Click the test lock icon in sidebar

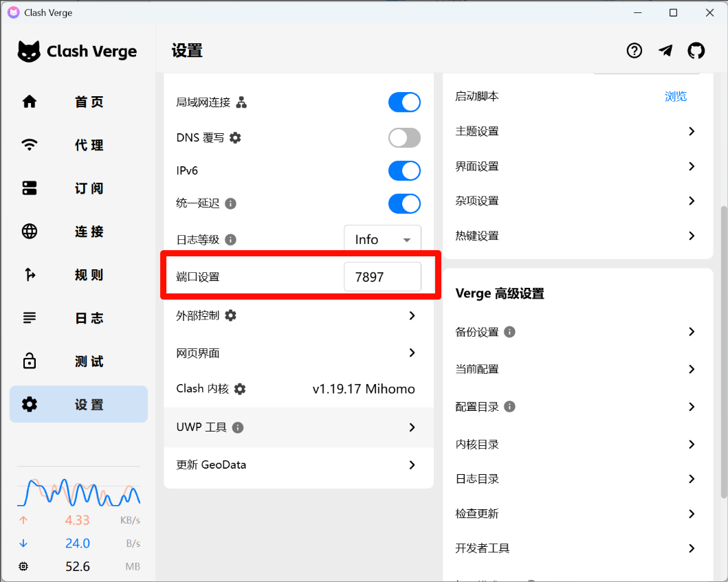(x=30, y=361)
